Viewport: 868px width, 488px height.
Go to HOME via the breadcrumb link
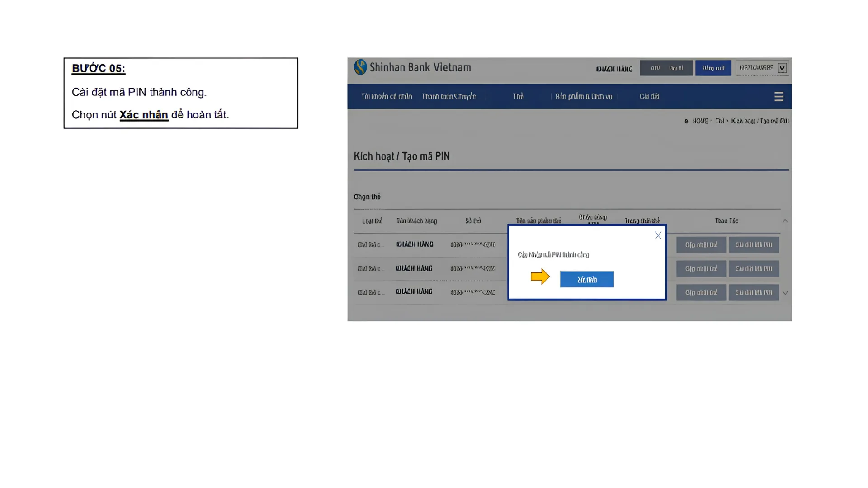tap(700, 121)
